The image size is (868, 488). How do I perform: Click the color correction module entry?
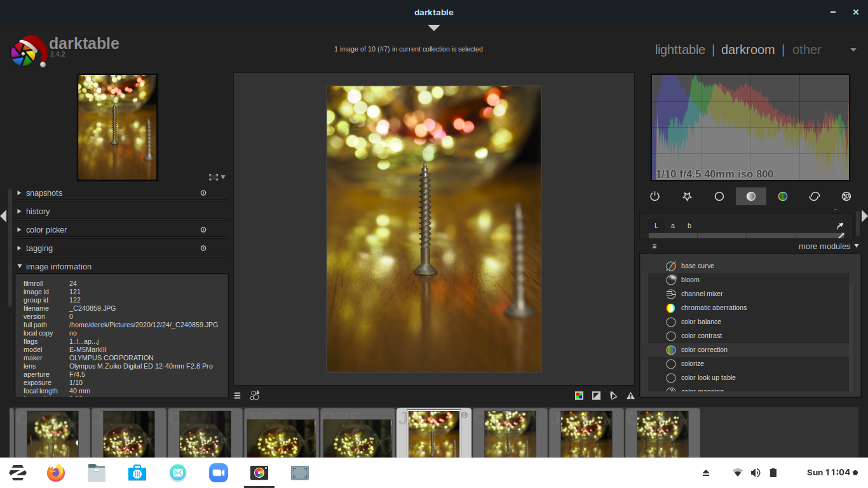point(704,349)
